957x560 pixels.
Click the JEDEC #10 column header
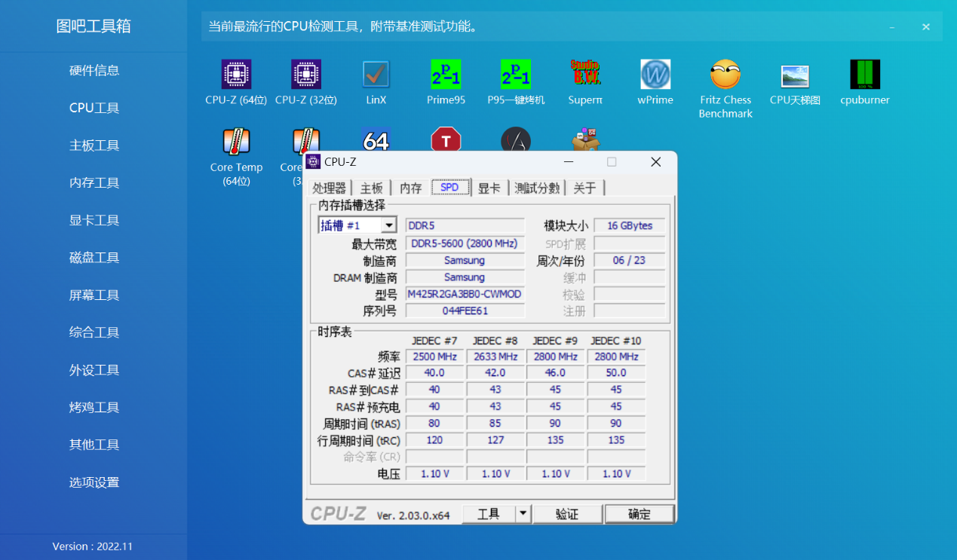coord(616,341)
